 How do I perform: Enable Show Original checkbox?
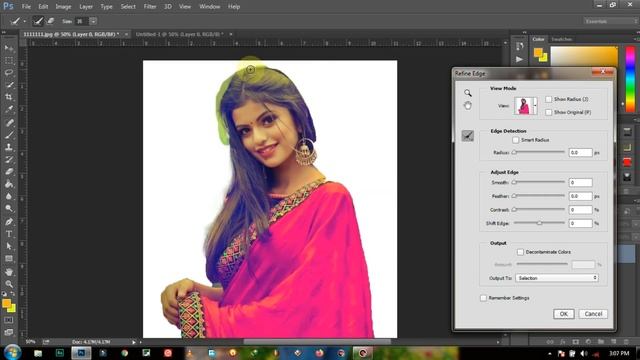click(549, 112)
